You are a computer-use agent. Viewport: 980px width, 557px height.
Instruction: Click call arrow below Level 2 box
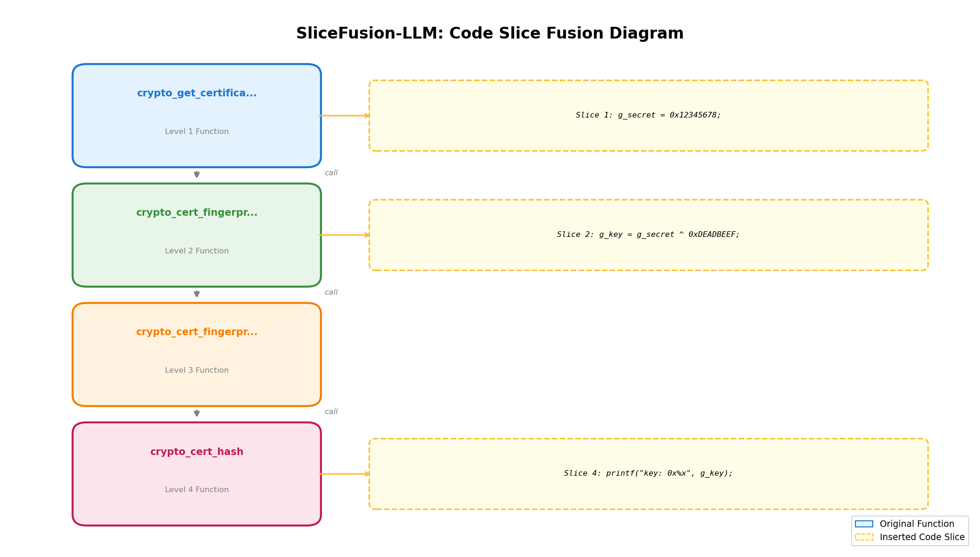pos(196,293)
